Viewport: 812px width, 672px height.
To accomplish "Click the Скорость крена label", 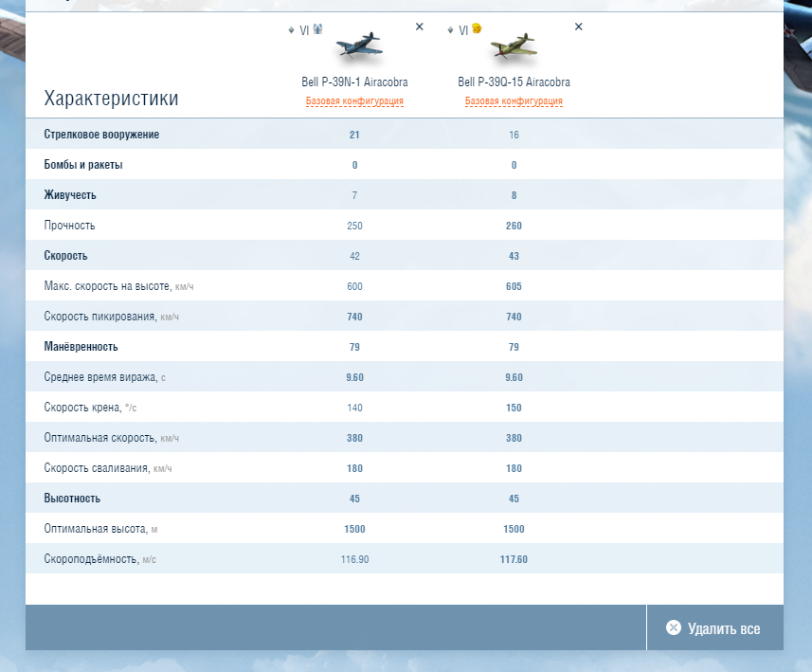I will pyautogui.click(x=82, y=408).
